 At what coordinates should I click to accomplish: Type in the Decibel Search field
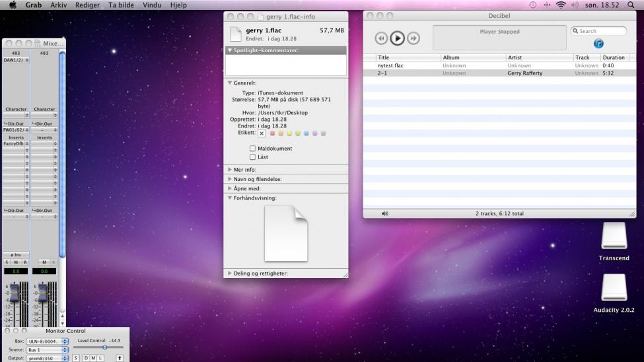tap(599, 31)
